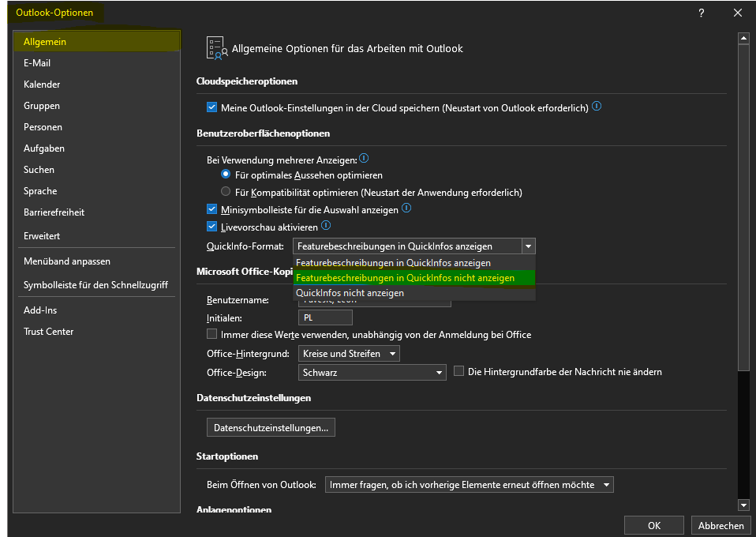The height and width of the screenshot is (537, 756).
Task: Click the scrollbar up arrow
Action: (743, 38)
